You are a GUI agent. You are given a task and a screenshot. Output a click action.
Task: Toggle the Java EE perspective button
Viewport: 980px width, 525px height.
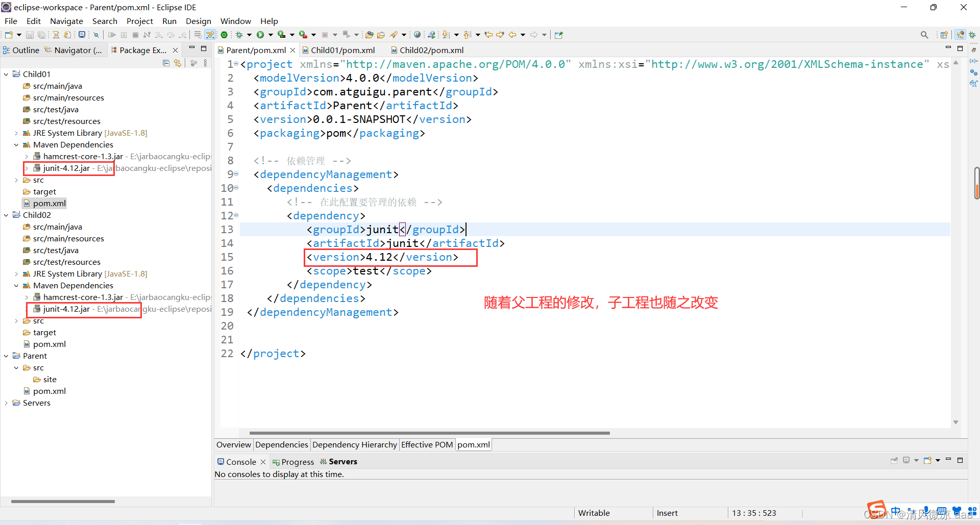click(x=960, y=35)
